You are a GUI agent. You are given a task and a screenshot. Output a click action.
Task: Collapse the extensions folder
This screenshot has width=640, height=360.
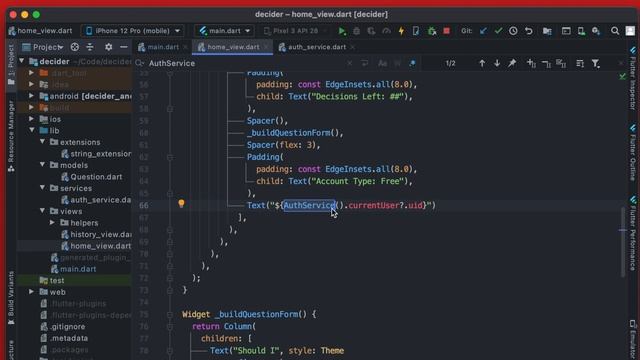(42, 142)
